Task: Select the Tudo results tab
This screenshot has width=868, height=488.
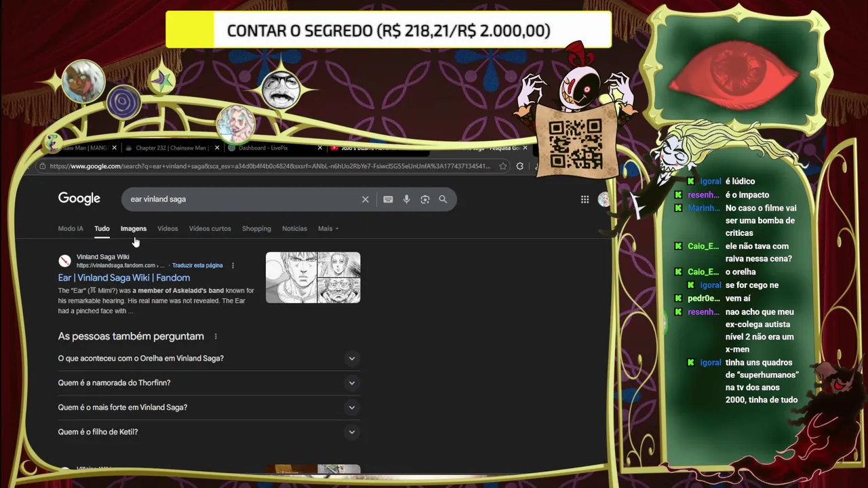Action: click(x=102, y=228)
